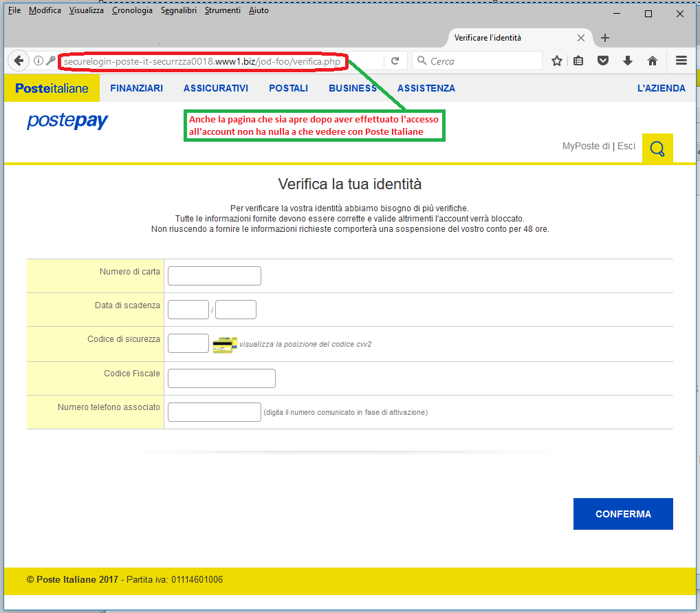
Task: Click the yellow site search magnifier
Action: (657, 149)
